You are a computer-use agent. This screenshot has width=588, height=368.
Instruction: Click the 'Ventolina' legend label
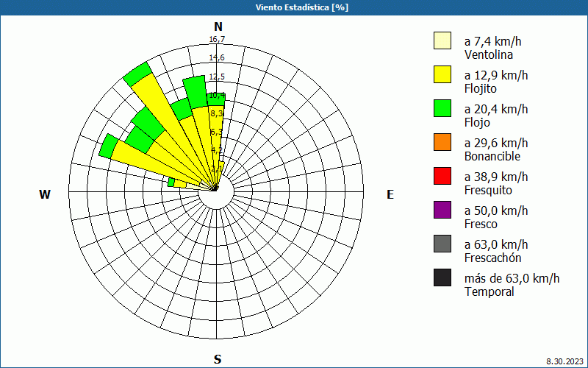489,54
